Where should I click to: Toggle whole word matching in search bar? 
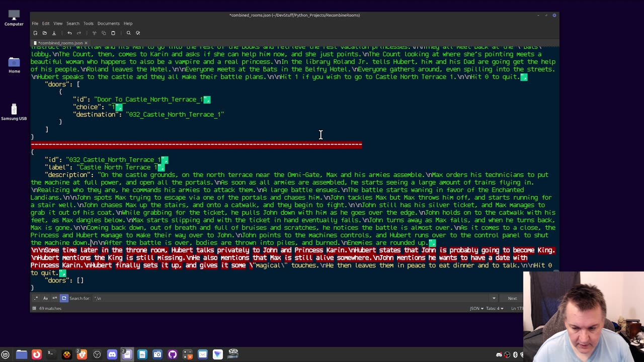tap(55, 298)
